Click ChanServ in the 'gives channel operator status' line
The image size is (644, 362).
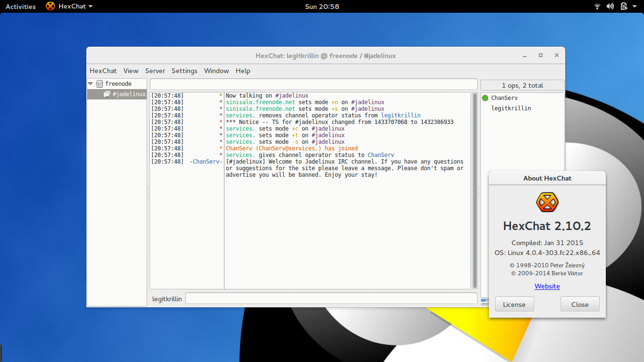click(x=381, y=155)
